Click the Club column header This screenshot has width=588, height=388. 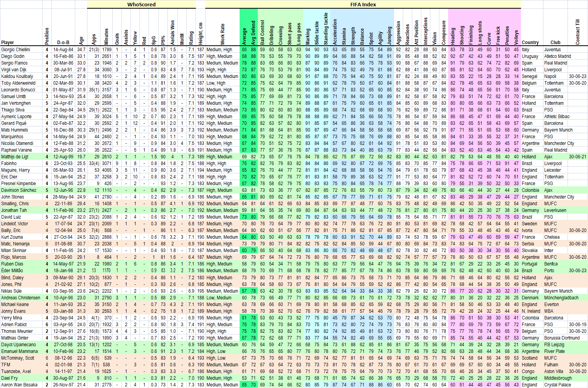556,27
